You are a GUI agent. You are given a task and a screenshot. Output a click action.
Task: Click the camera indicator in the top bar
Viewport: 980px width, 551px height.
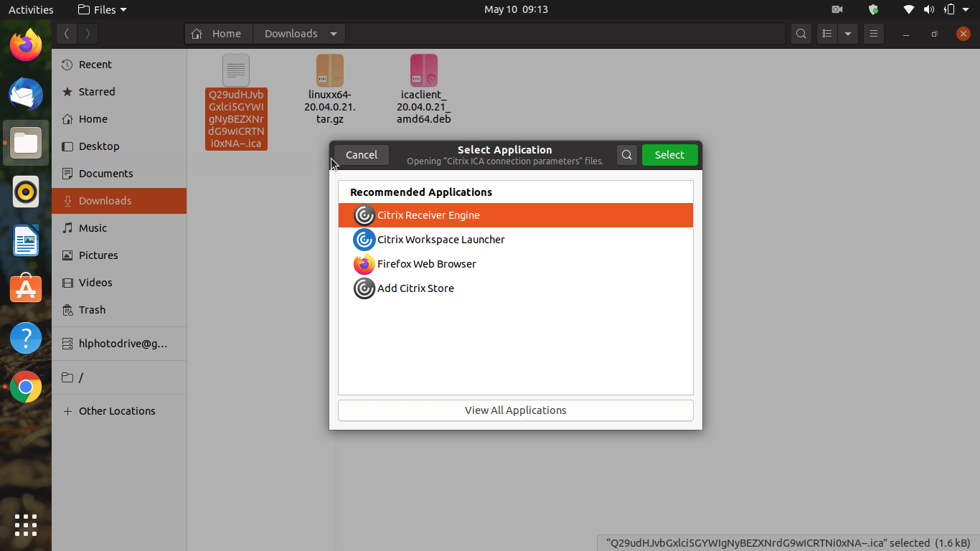click(x=837, y=9)
